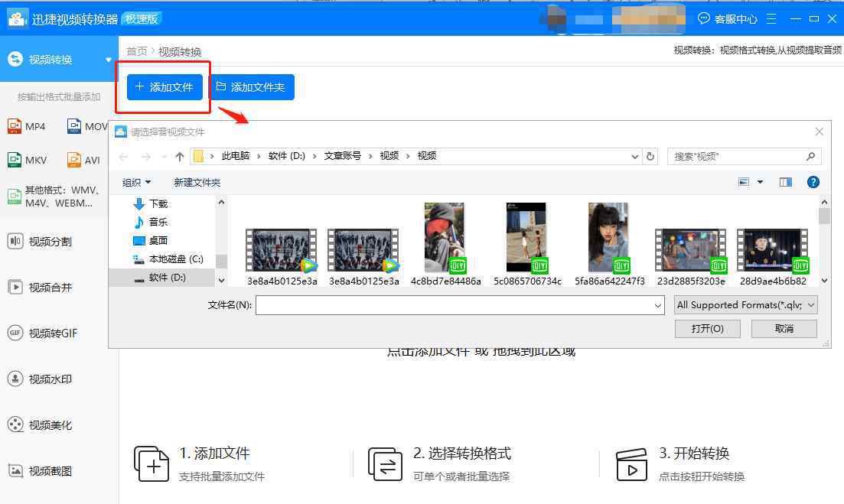Click the 取消 button
The width and height of the screenshot is (844, 504).
[x=784, y=329]
